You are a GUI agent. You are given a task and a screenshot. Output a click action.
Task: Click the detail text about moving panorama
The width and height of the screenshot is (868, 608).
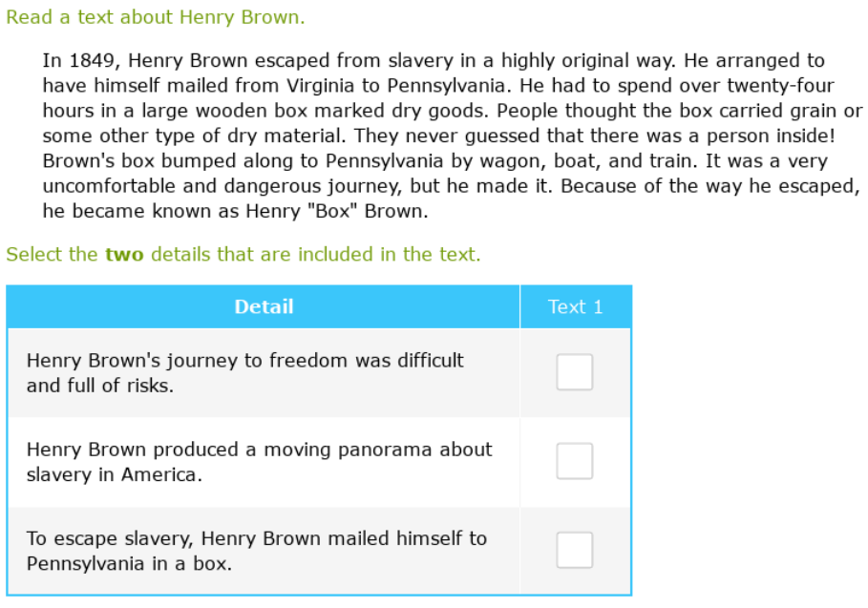(x=259, y=461)
